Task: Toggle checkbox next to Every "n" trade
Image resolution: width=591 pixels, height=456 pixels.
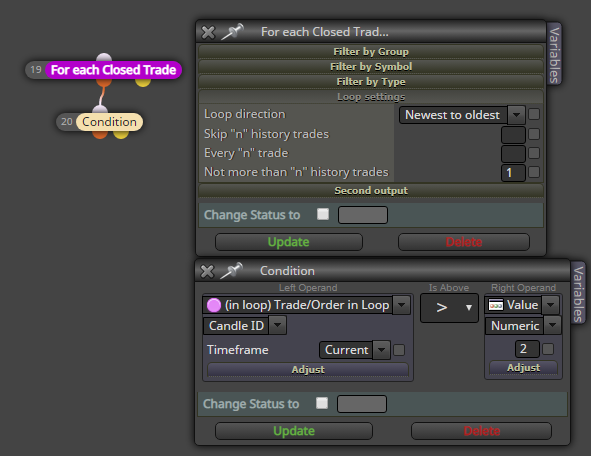Action: pyautogui.click(x=534, y=153)
